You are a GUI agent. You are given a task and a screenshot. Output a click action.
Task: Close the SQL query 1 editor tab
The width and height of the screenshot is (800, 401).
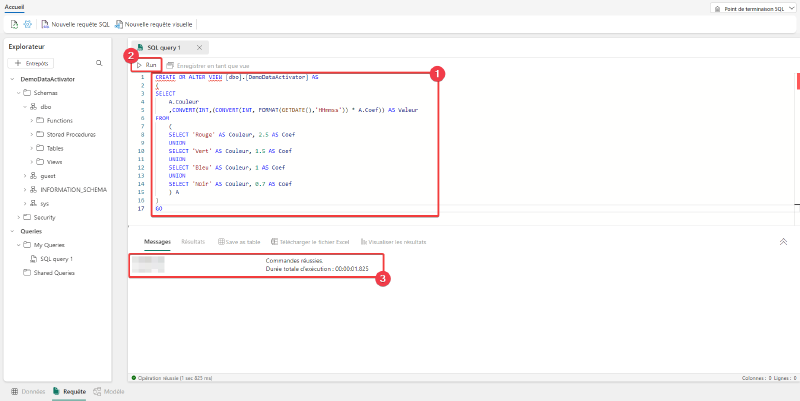click(199, 47)
